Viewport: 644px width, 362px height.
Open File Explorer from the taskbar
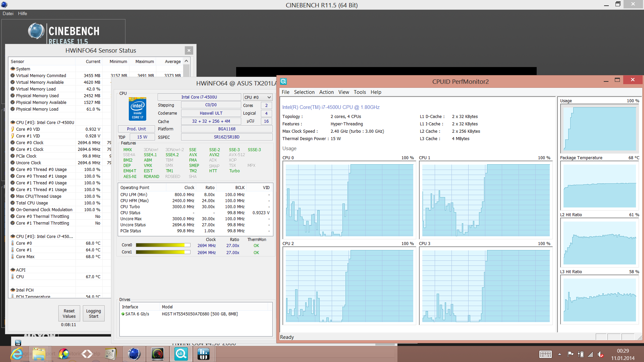[x=39, y=354]
